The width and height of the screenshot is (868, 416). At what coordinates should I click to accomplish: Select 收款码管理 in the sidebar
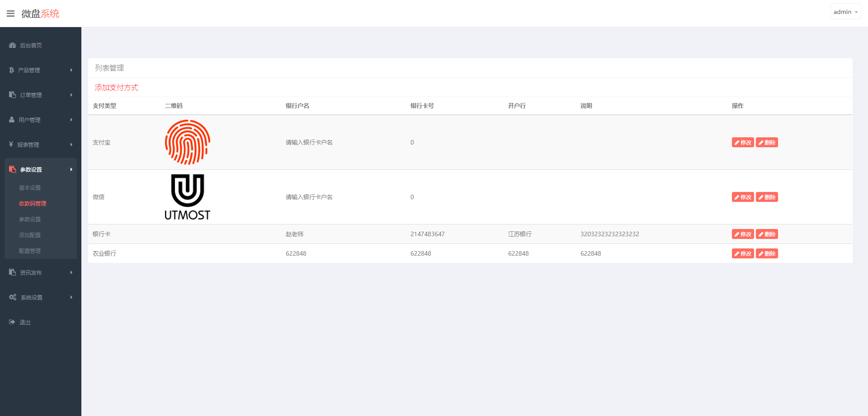(x=33, y=204)
